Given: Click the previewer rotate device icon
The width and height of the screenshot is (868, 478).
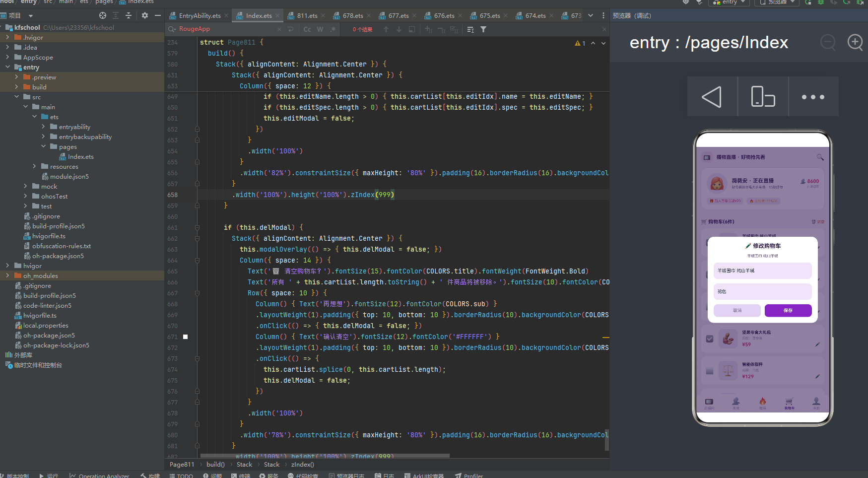Looking at the screenshot, I should point(763,97).
